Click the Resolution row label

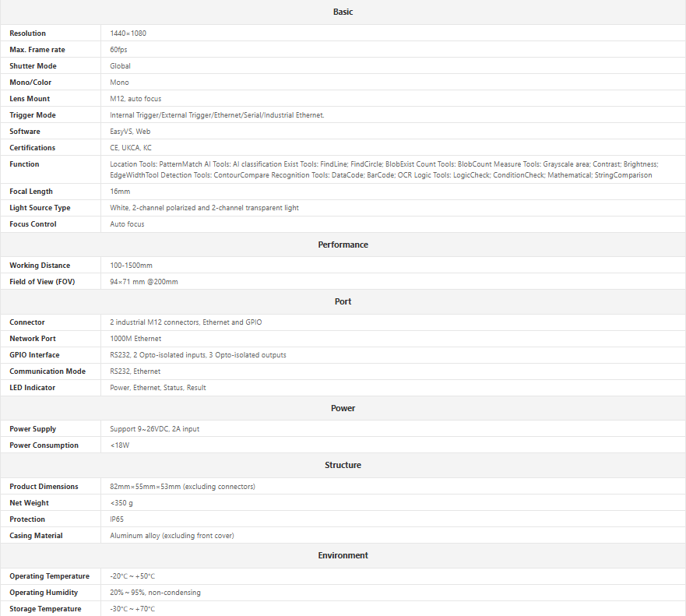tap(28, 33)
